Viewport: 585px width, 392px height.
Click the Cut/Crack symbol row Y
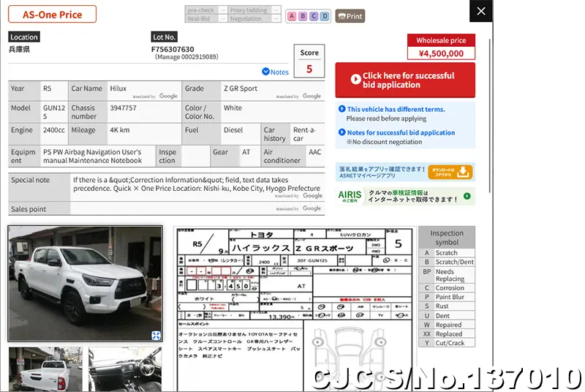pos(447,343)
